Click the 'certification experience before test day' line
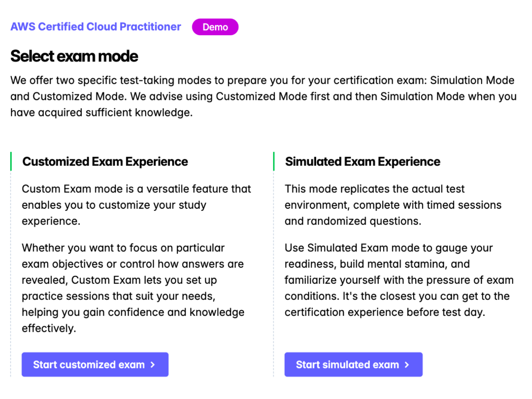The height and width of the screenshot is (399, 532). point(384,312)
